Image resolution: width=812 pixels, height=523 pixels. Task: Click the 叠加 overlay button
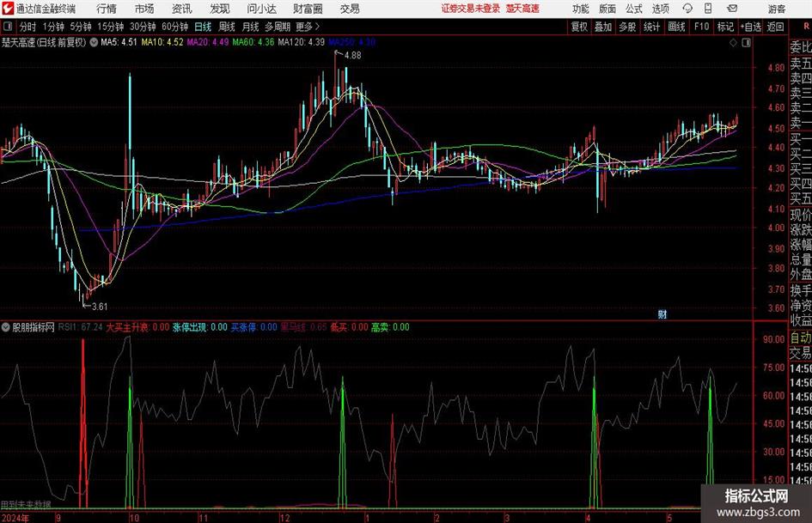pyautogui.click(x=603, y=27)
